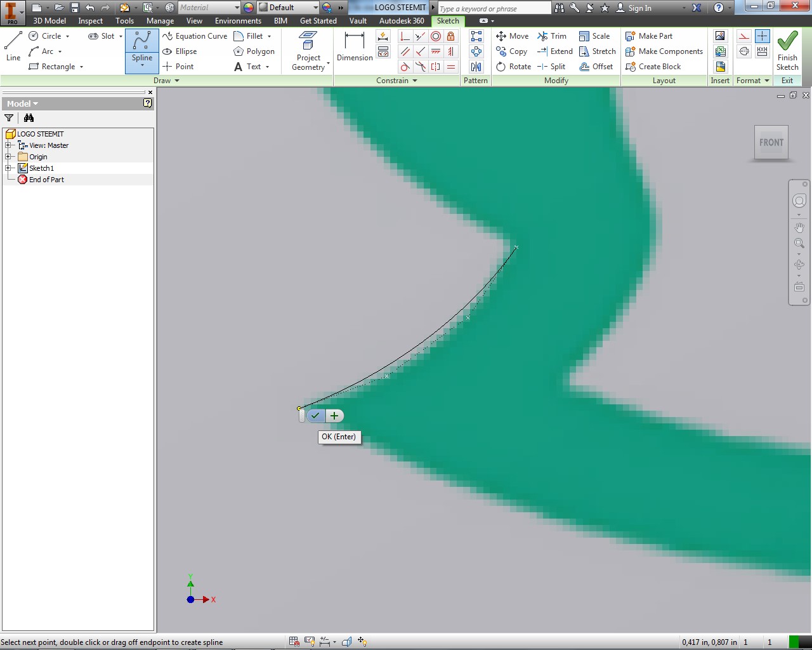Apply Equal constraint icon

[x=451, y=67]
